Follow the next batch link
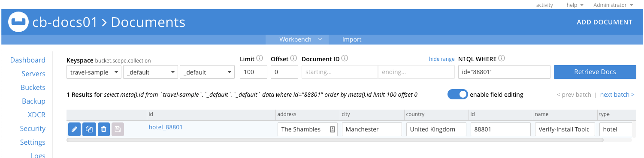The width and height of the screenshot is (644, 158). pos(617,95)
